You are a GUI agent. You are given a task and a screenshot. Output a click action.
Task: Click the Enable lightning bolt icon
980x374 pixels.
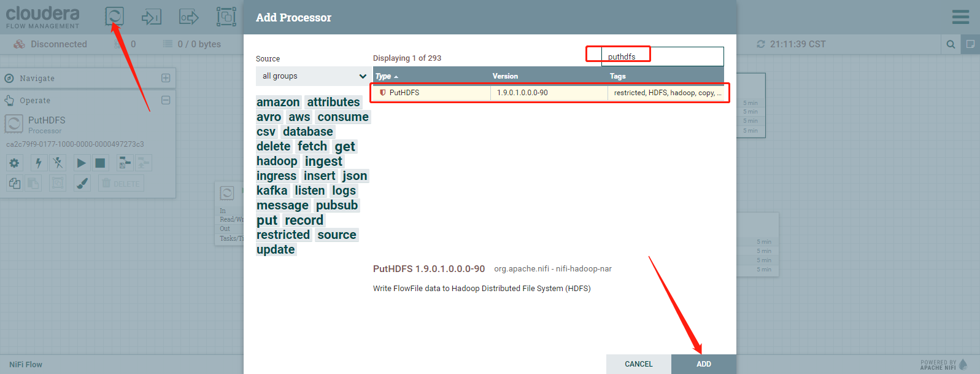39,163
